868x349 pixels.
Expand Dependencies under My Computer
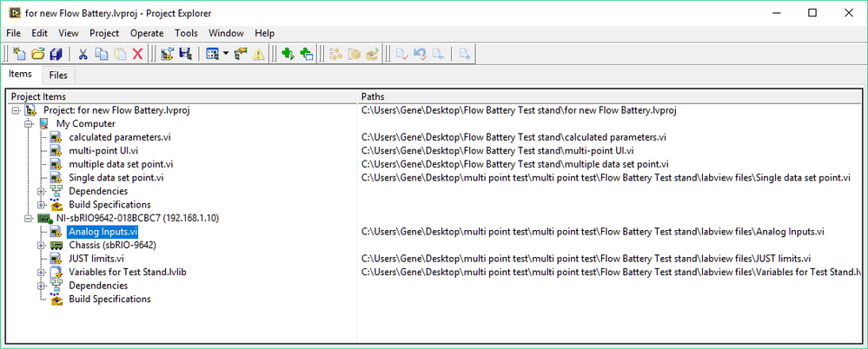[x=41, y=192]
